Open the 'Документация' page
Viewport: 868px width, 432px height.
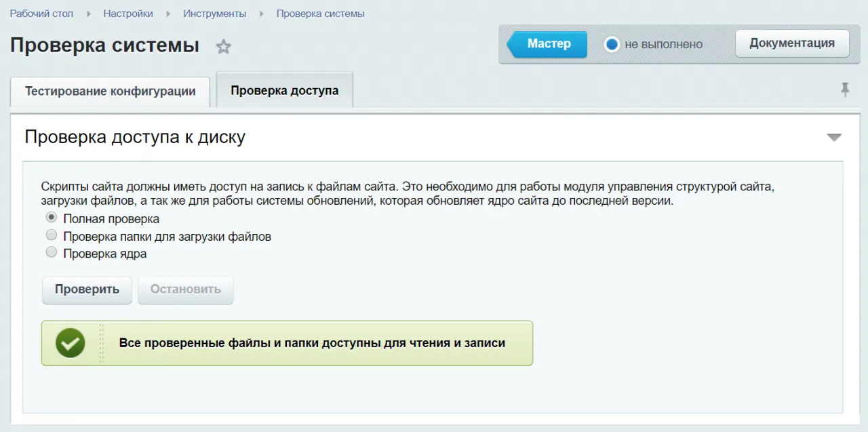[792, 43]
